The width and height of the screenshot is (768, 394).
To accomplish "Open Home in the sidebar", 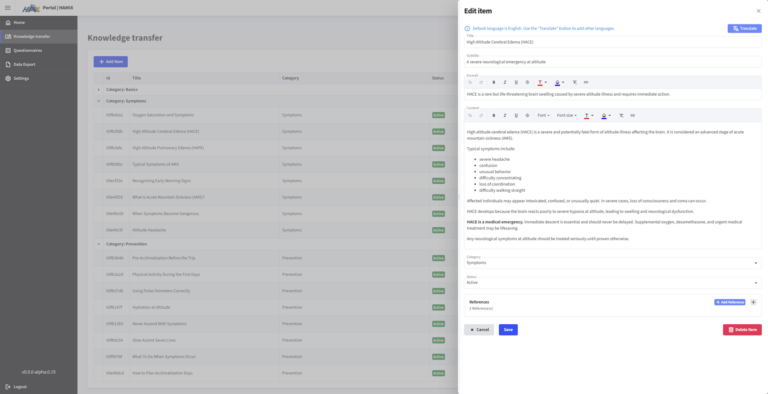I will [x=39, y=23].
